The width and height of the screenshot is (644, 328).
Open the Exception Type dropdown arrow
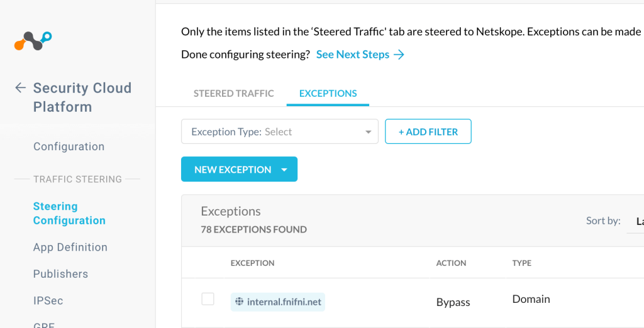pos(368,132)
